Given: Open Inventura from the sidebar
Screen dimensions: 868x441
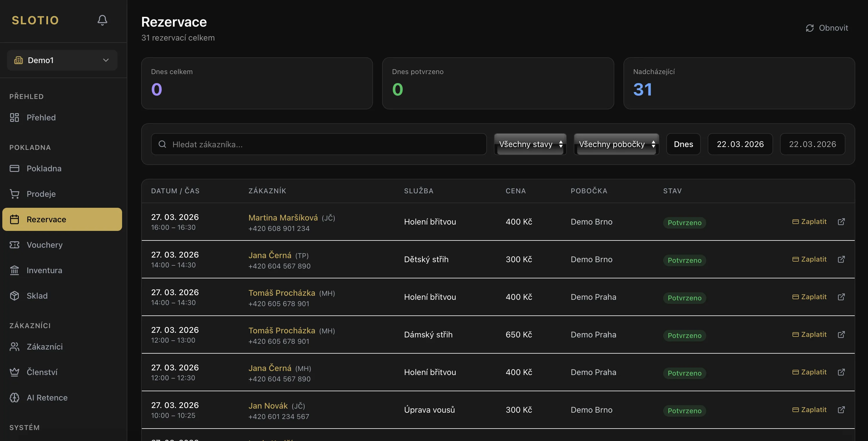Looking at the screenshot, I should [62, 270].
